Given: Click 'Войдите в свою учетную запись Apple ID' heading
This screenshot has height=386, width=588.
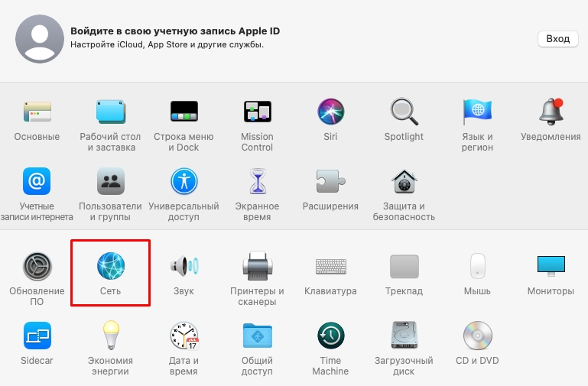Looking at the screenshot, I should (175, 31).
